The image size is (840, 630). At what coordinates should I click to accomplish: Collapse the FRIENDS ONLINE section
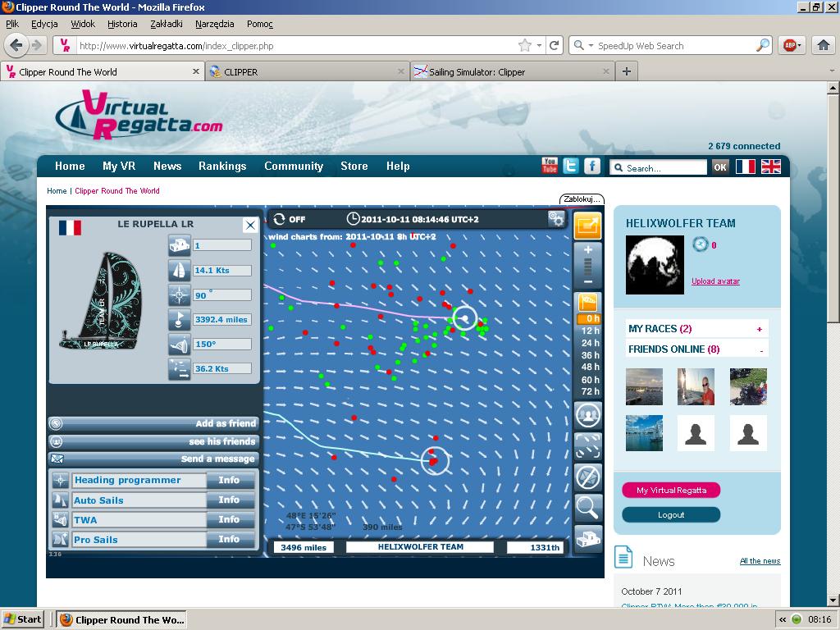(760, 350)
